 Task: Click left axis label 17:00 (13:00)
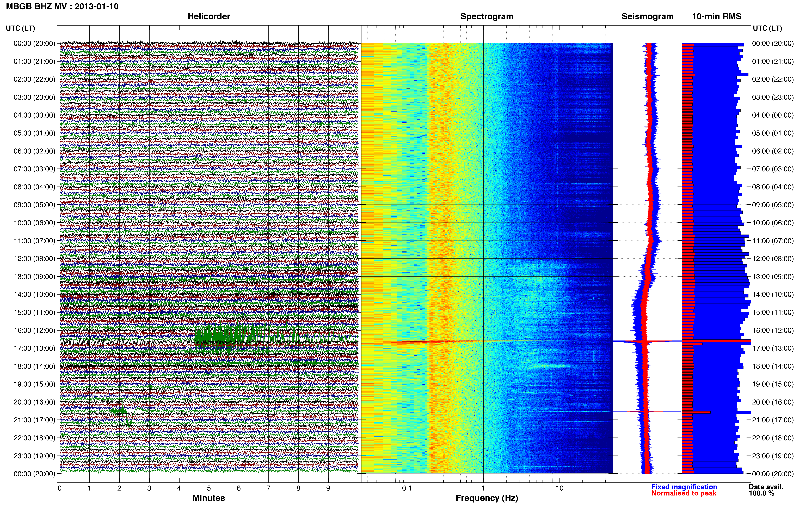coord(34,348)
